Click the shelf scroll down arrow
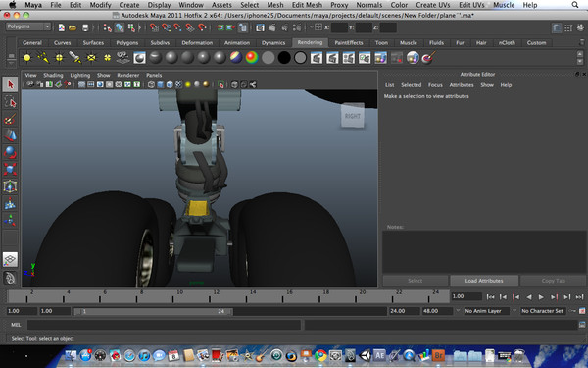This screenshot has height=368, width=588. point(580,61)
